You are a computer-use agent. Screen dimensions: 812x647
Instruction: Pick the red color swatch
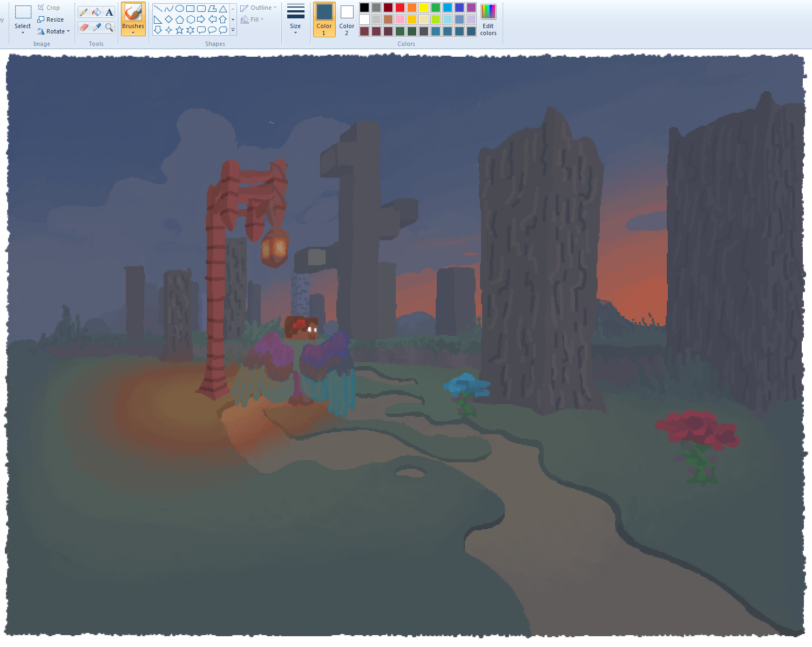(x=400, y=8)
